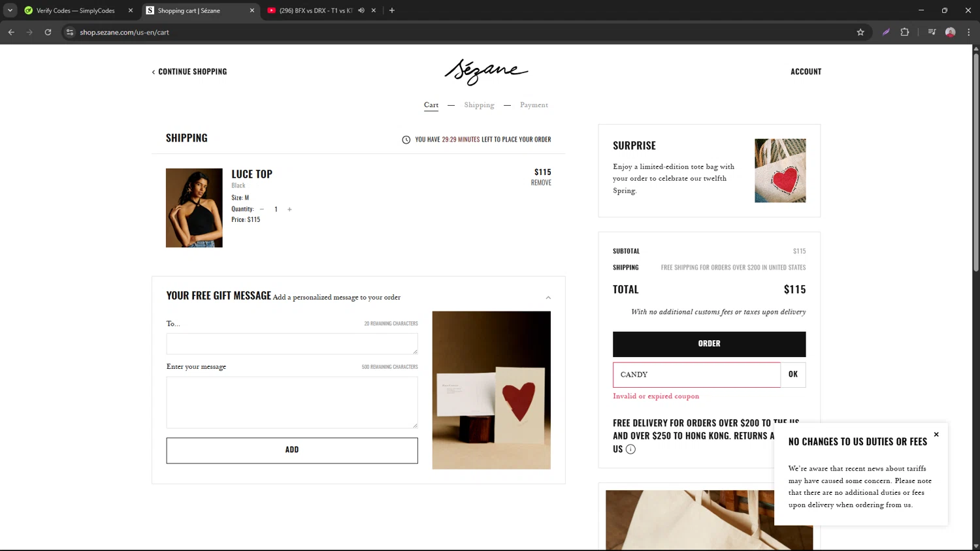Decrease Luce Top quantity with minus
Screen dimensions: 980x551
point(262,210)
